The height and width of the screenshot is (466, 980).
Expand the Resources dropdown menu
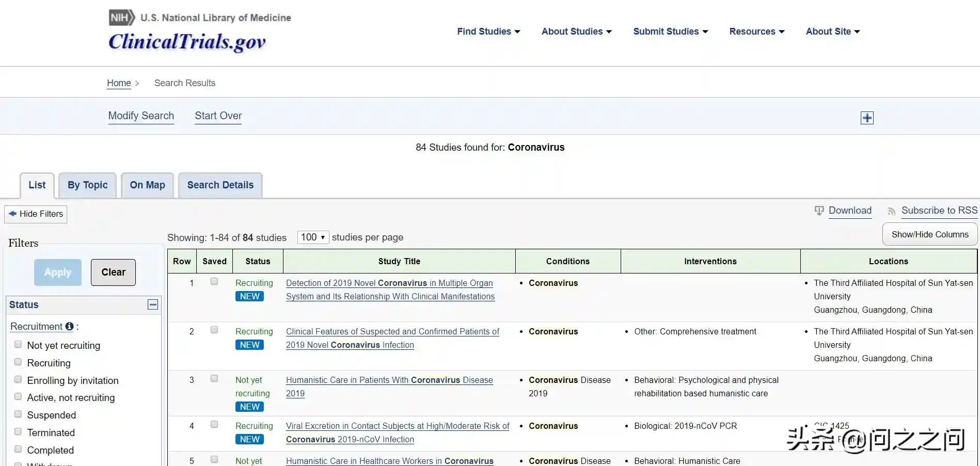pos(756,31)
